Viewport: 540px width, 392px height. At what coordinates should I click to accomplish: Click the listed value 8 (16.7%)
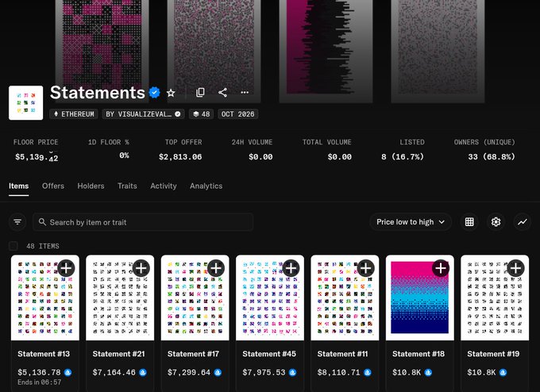403,157
